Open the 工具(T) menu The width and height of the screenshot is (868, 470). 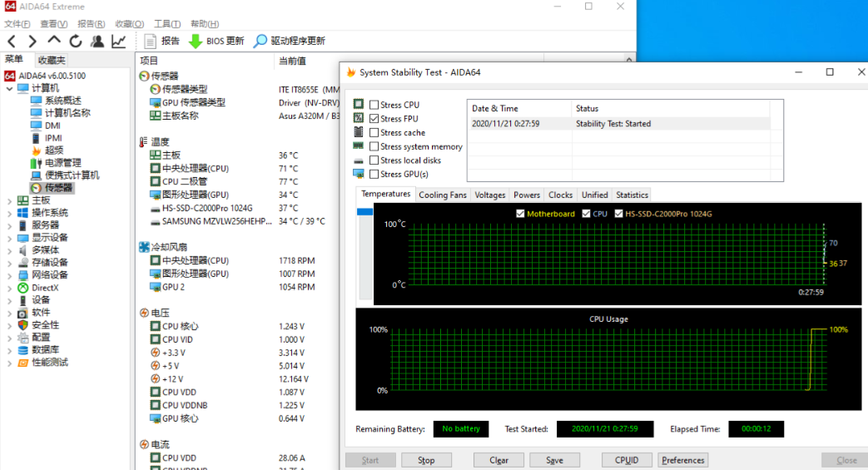pyautogui.click(x=167, y=24)
